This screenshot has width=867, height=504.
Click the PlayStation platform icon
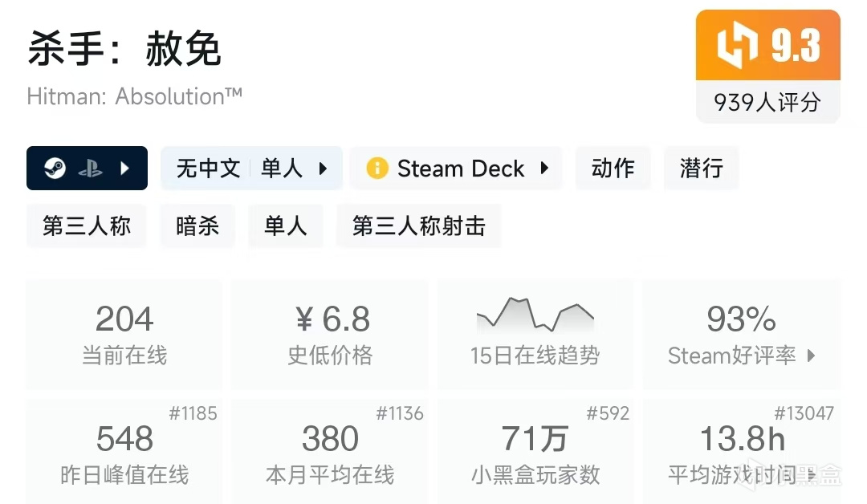tap(90, 169)
